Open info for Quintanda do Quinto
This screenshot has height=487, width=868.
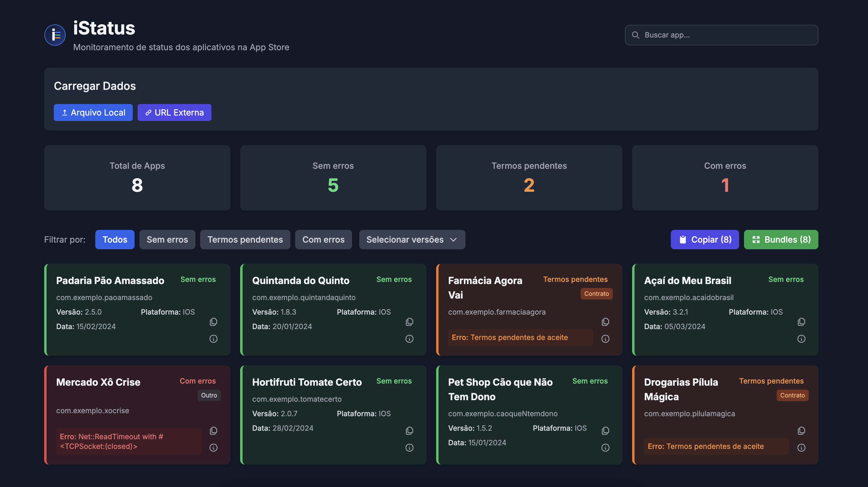pos(409,339)
